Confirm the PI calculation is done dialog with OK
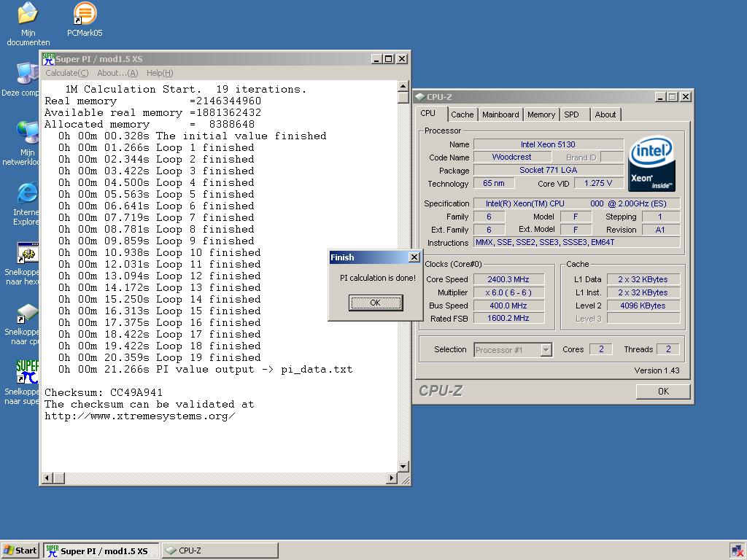The height and width of the screenshot is (560, 747). 376,303
